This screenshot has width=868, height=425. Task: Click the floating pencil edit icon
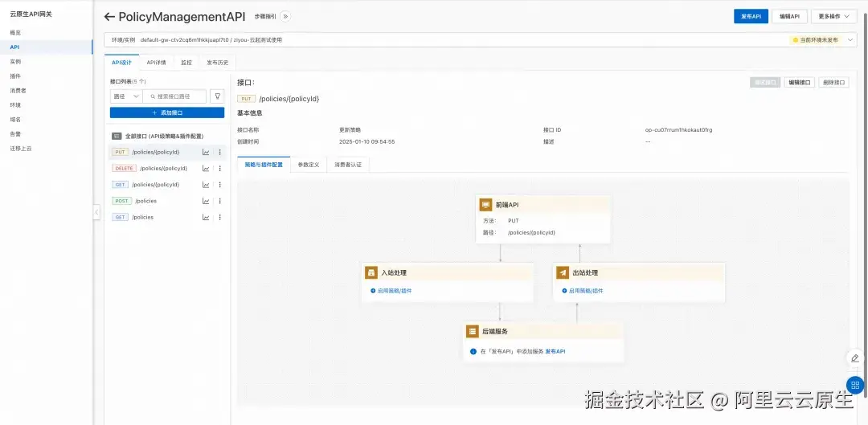(x=855, y=358)
